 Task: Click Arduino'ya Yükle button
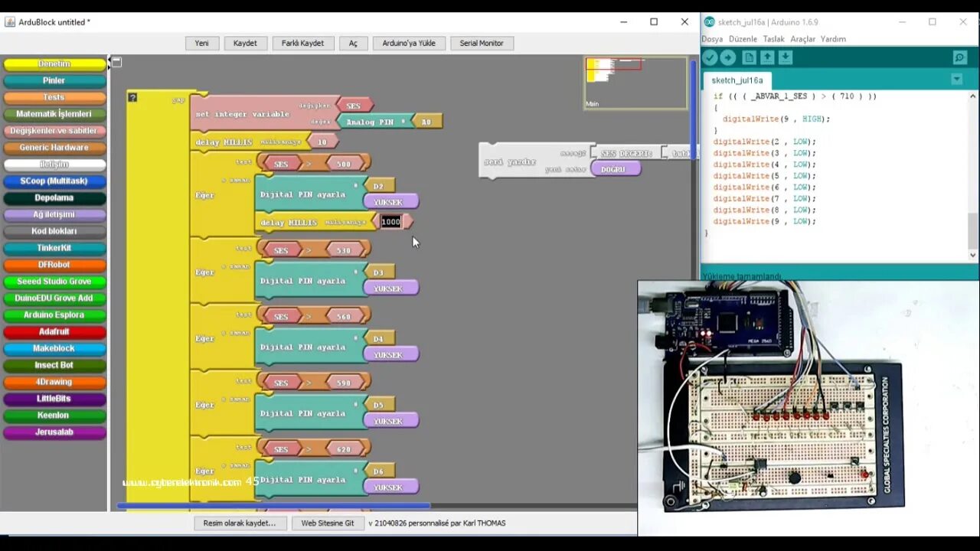pyautogui.click(x=409, y=44)
